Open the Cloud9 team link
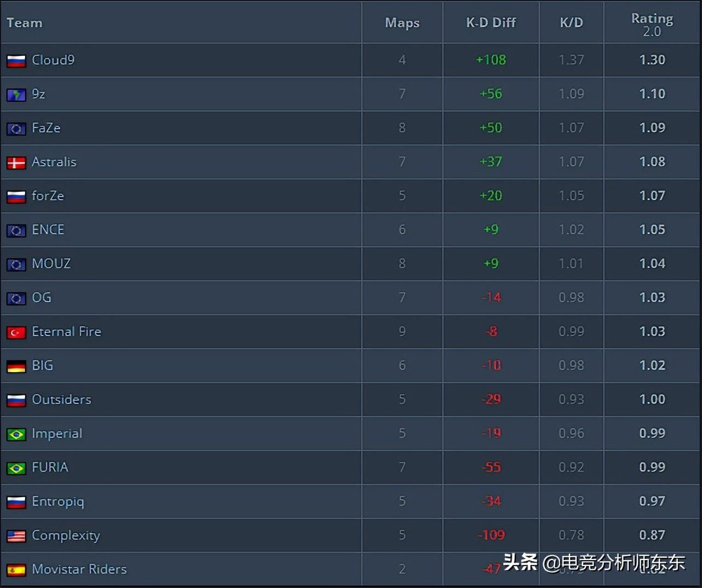The height and width of the screenshot is (588, 702). point(53,60)
